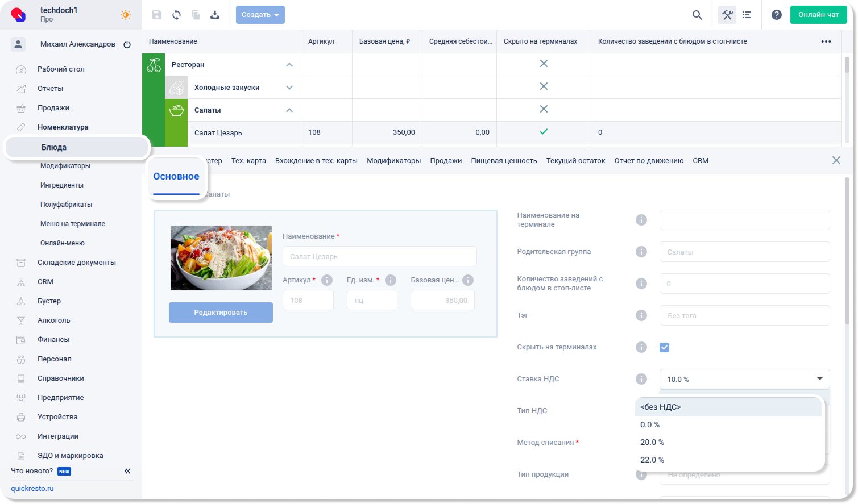Expand the Холодные закуски group

[x=289, y=88]
